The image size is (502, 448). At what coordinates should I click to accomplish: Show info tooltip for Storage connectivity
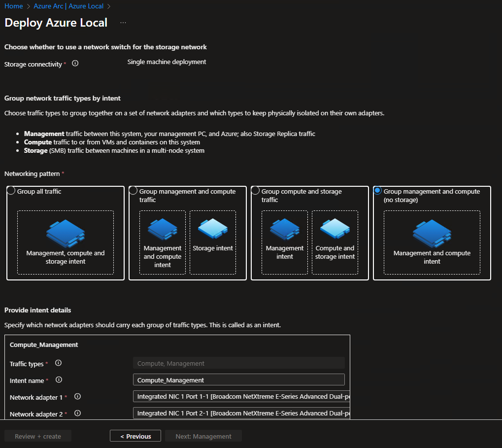coord(75,64)
